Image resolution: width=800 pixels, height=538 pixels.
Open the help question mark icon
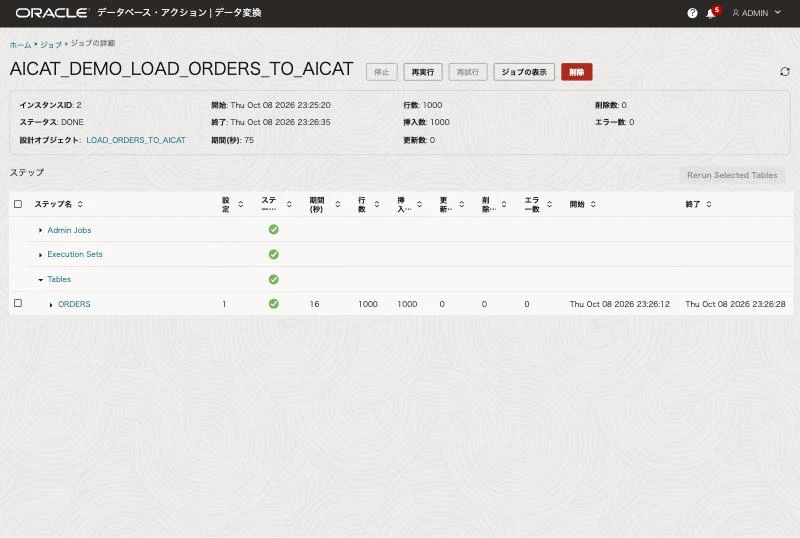click(692, 13)
